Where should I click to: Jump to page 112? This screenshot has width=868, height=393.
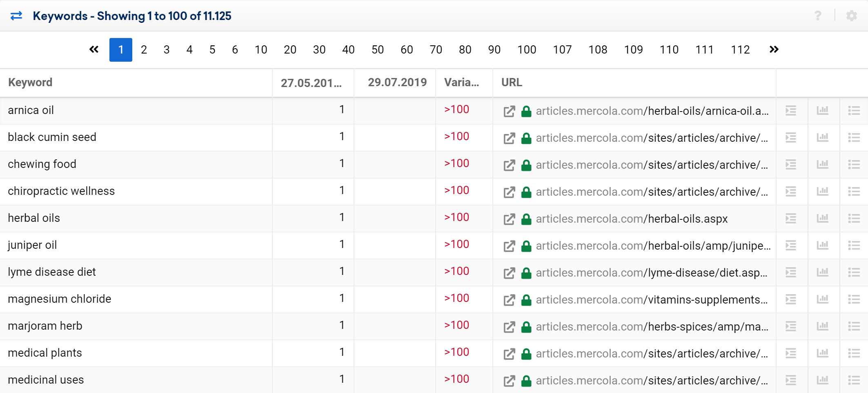pos(740,50)
